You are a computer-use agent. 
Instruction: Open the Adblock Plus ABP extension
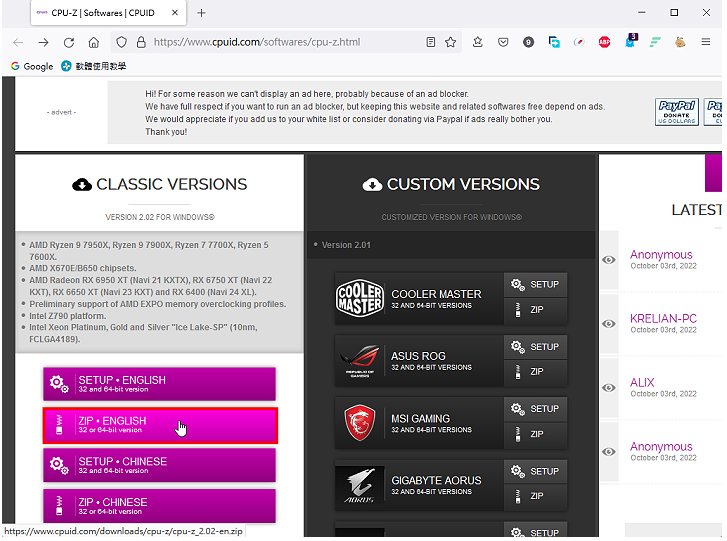click(x=604, y=42)
